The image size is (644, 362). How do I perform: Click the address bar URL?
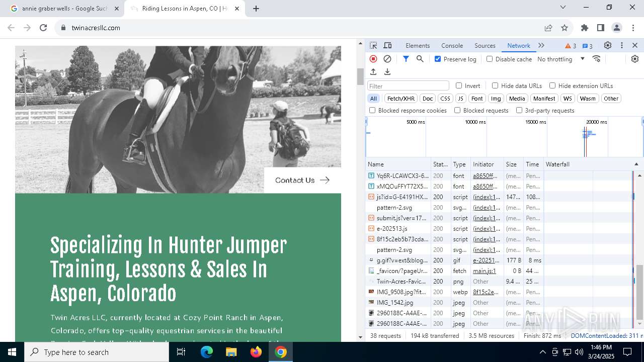click(x=96, y=28)
